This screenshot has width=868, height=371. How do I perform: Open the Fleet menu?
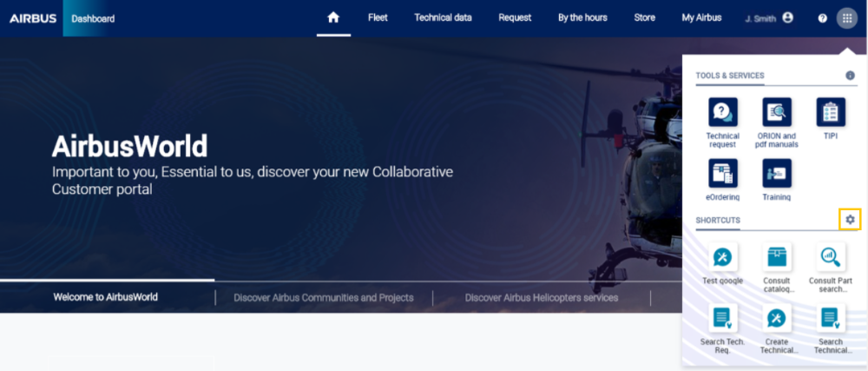coord(378,17)
